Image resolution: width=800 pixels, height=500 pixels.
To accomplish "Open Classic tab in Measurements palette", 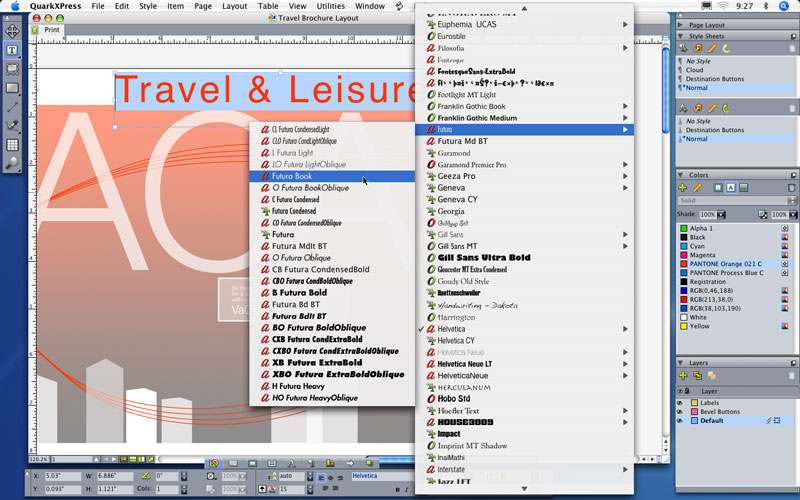I will [x=214, y=463].
